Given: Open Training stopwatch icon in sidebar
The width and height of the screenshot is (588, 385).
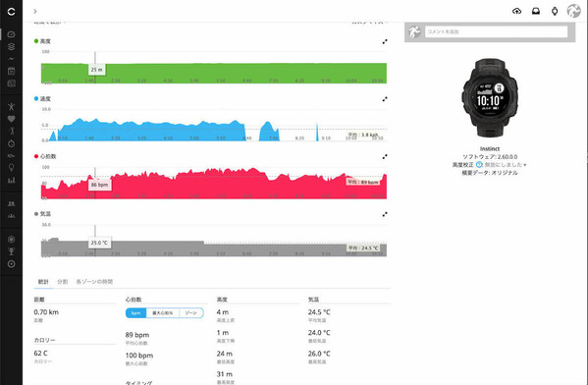Looking at the screenshot, I should click(x=11, y=143).
